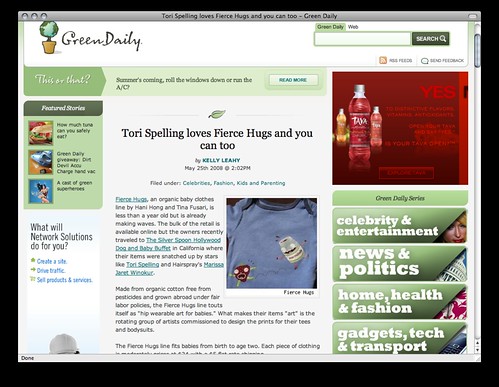This screenshot has width=499, height=387.
Task: Click the green leaf icon above the headline
Action: 217,114
